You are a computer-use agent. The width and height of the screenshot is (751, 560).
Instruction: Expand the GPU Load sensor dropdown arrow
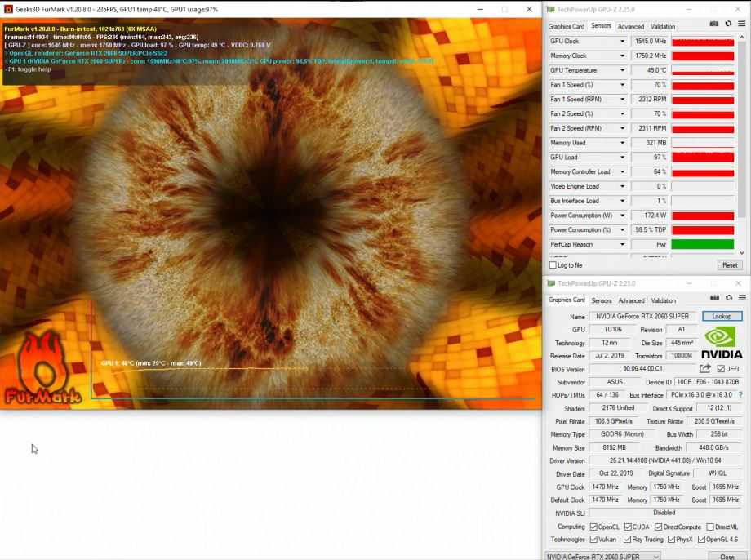coord(622,158)
